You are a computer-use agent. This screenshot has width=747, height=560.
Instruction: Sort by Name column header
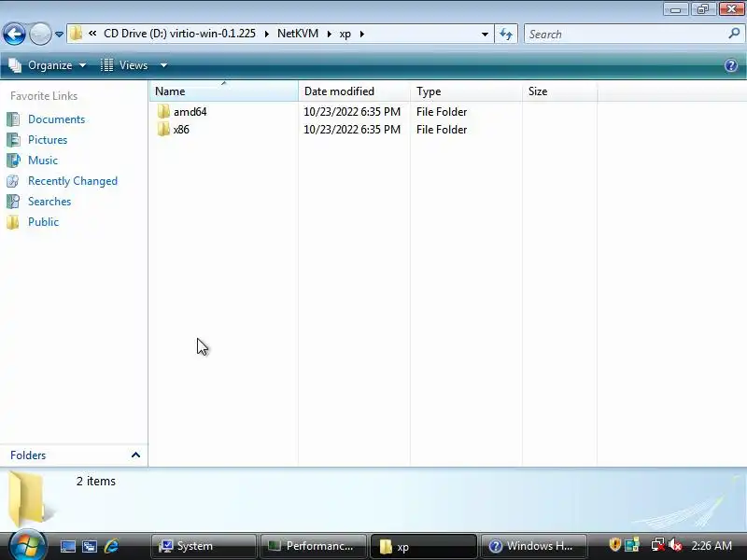(x=224, y=91)
